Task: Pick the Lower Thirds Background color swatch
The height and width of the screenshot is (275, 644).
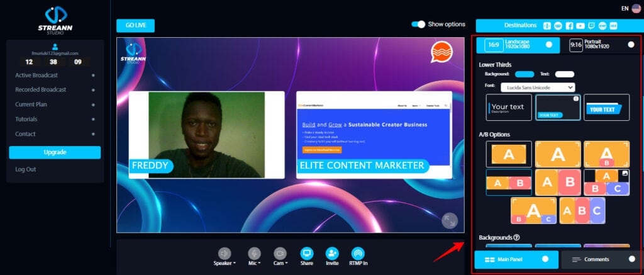Action: (x=524, y=74)
